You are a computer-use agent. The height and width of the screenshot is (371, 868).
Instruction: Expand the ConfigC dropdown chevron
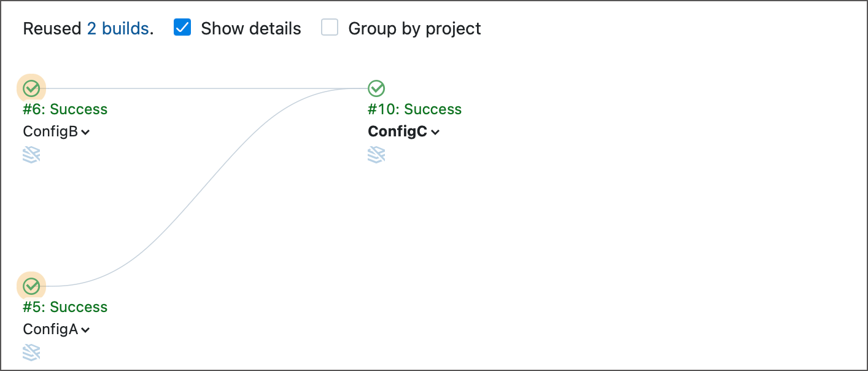click(x=436, y=131)
